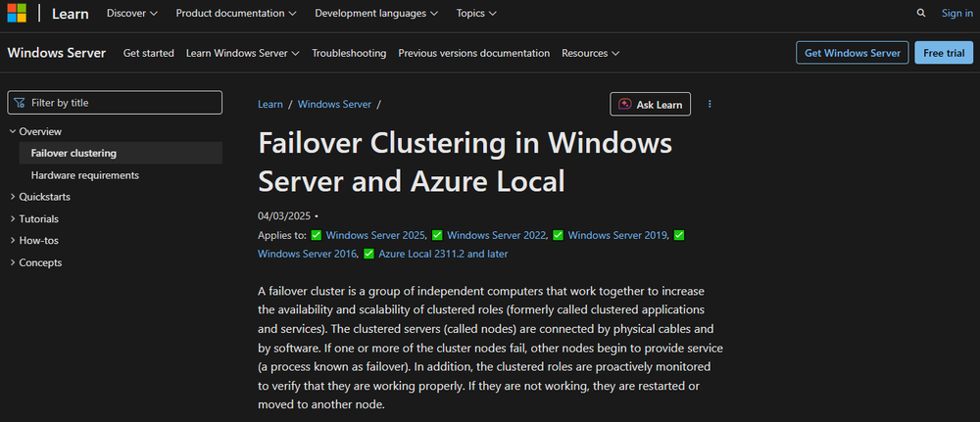The image size is (980, 422).
Task: Open the Discover dropdown menu
Action: 132,13
